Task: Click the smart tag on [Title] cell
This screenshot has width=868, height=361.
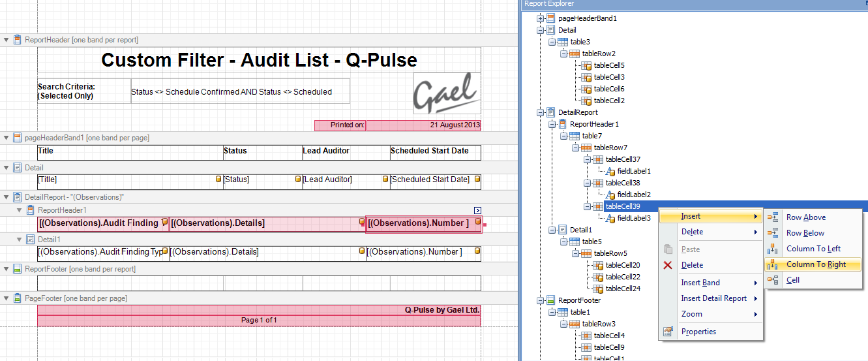Action: point(218,179)
